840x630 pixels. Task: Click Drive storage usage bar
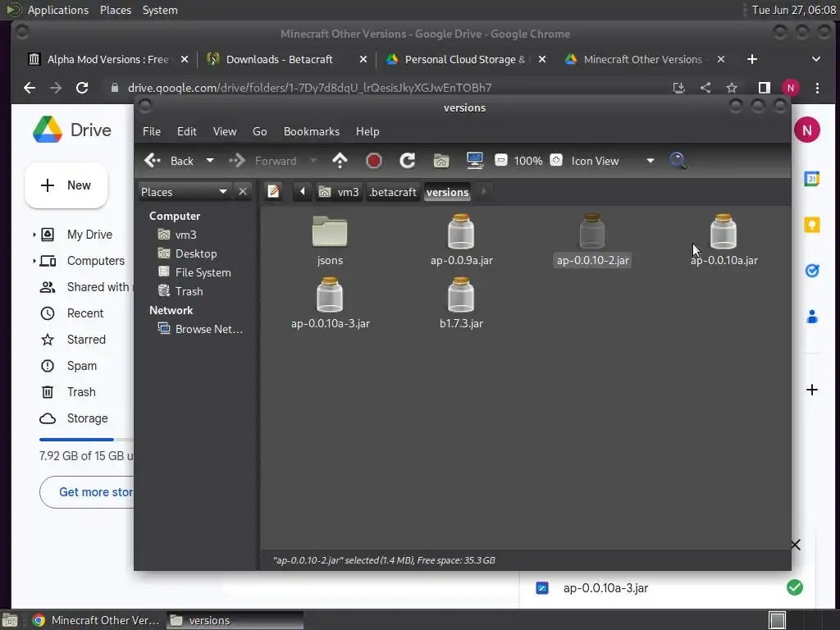[85, 440]
